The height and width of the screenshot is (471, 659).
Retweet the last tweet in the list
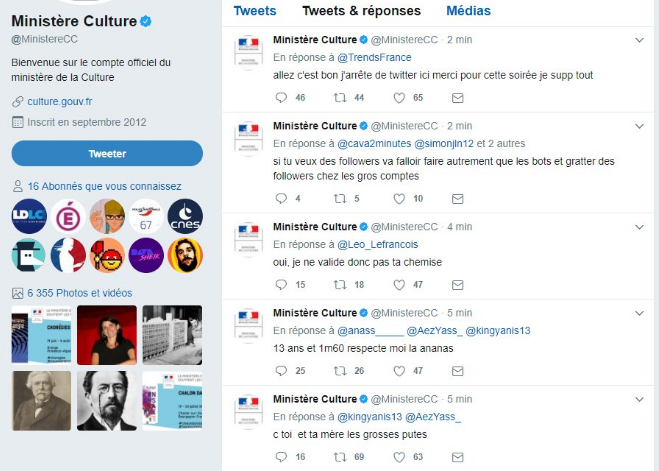click(x=340, y=457)
